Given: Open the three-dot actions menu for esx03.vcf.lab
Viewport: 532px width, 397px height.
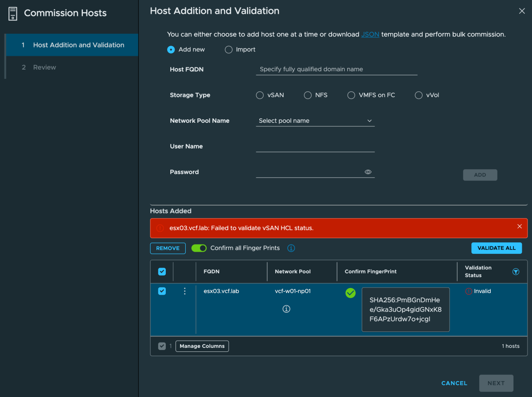Looking at the screenshot, I should 185,291.
